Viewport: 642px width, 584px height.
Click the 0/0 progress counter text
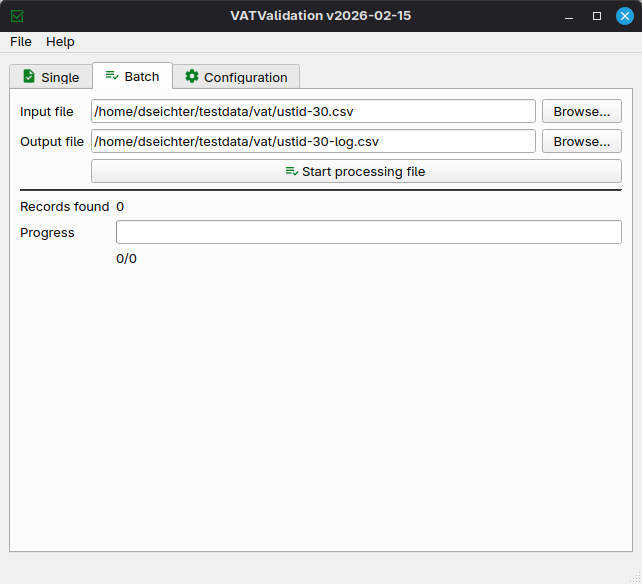[x=126, y=259]
